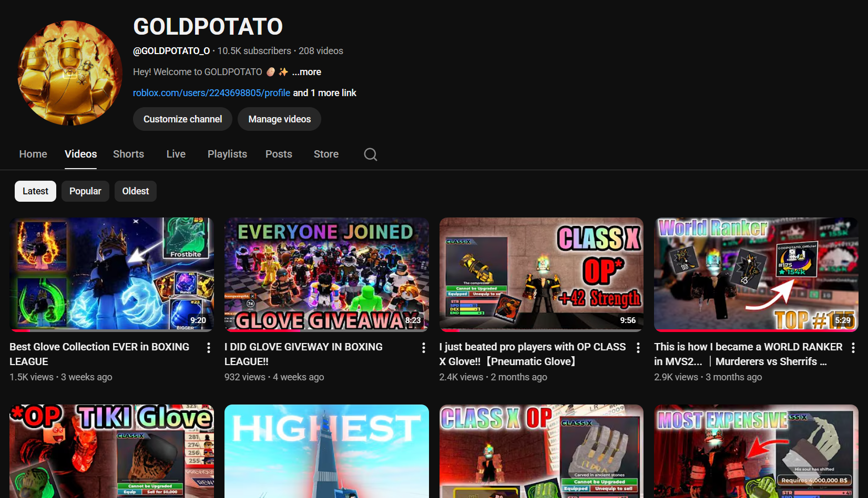868x498 pixels.
Task: Click the Manage videos button
Action: (x=279, y=119)
